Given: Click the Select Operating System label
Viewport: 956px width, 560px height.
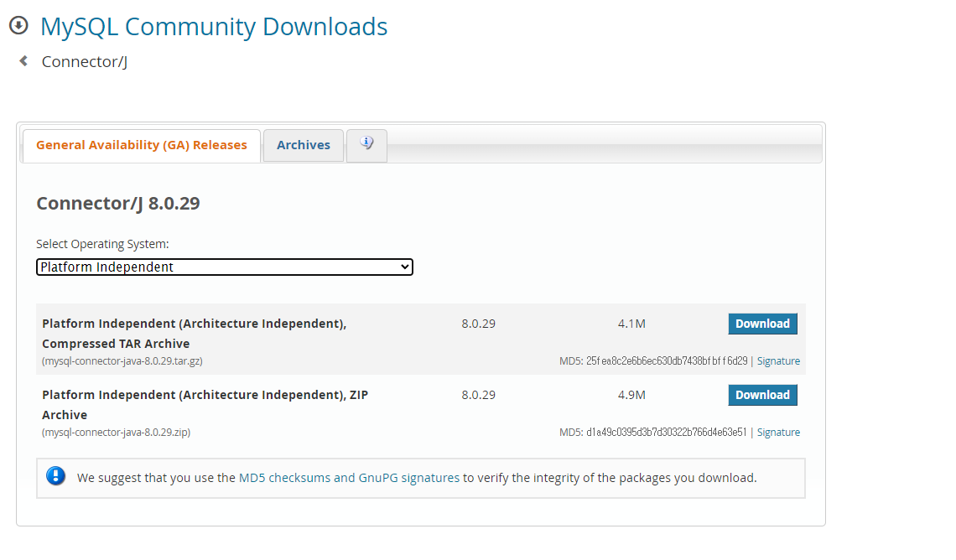Looking at the screenshot, I should click(102, 244).
